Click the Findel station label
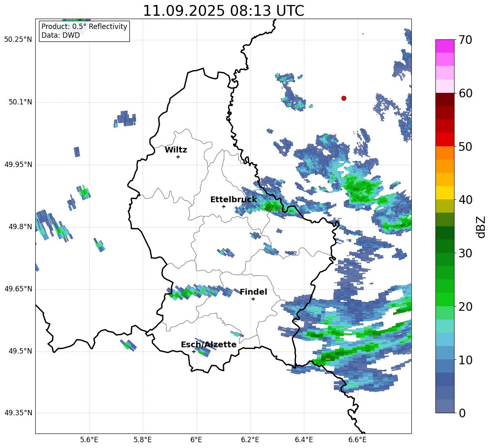Viewport: 491px width, 448px height. [x=253, y=292]
